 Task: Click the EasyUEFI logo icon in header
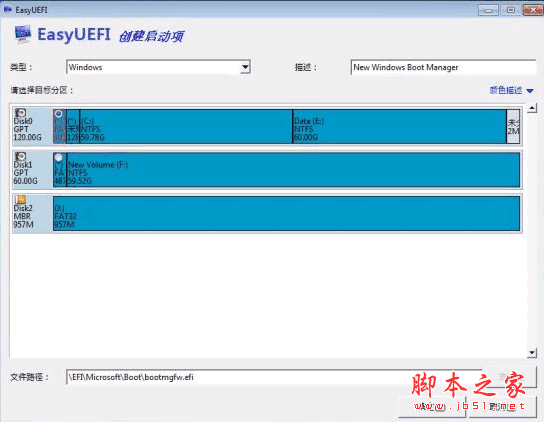click(x=23, y=34)
